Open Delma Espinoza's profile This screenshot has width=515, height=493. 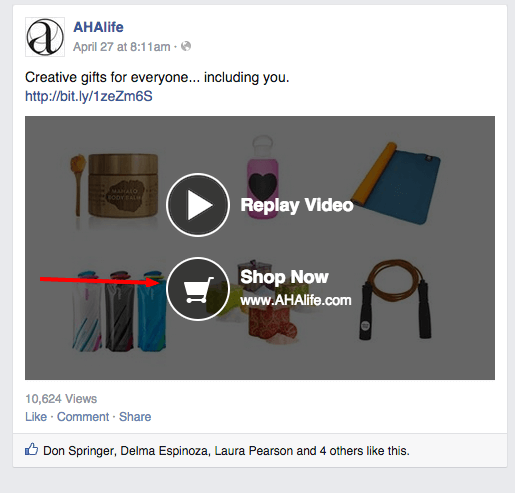tap(164, 451)
